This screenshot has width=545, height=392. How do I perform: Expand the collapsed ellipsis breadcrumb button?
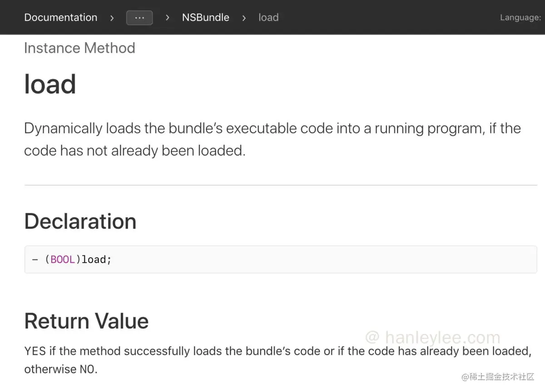click(x=139, y=18)
